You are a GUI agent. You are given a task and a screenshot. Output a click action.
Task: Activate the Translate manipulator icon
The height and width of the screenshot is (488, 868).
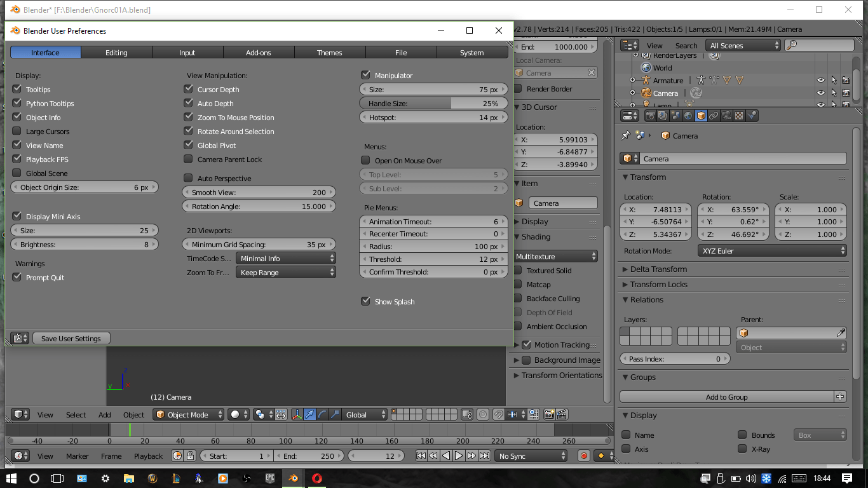tap(309, 414)
